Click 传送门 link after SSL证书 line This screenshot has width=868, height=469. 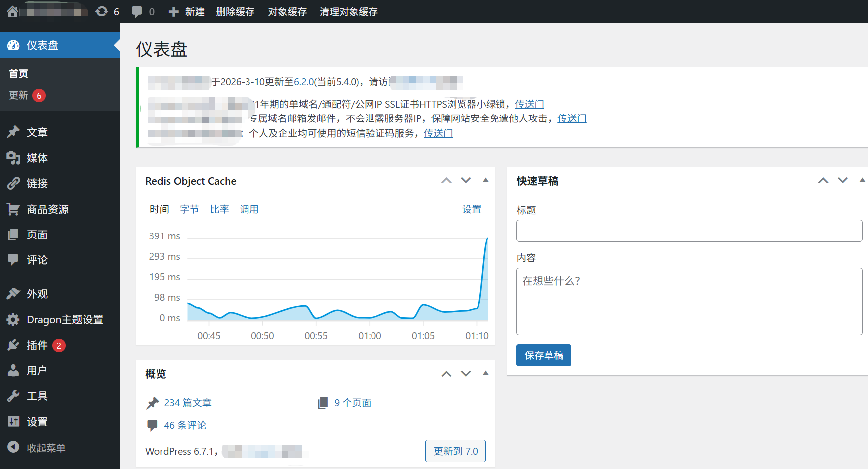coord(529,104)
